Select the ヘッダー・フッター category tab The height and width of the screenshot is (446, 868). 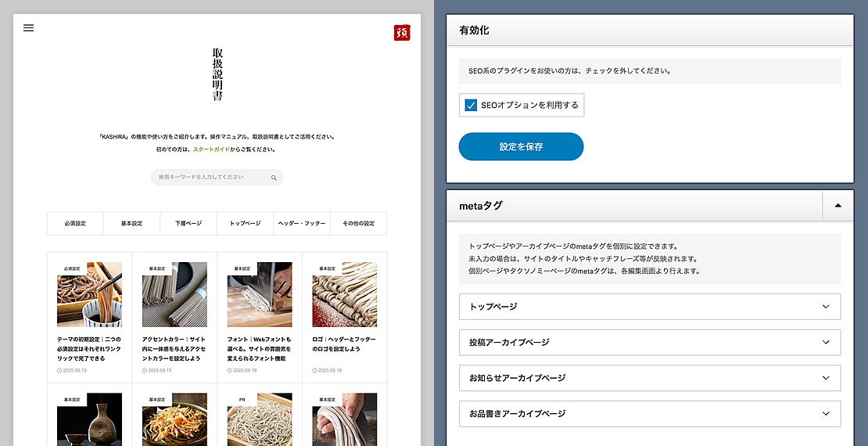point(302,223)
